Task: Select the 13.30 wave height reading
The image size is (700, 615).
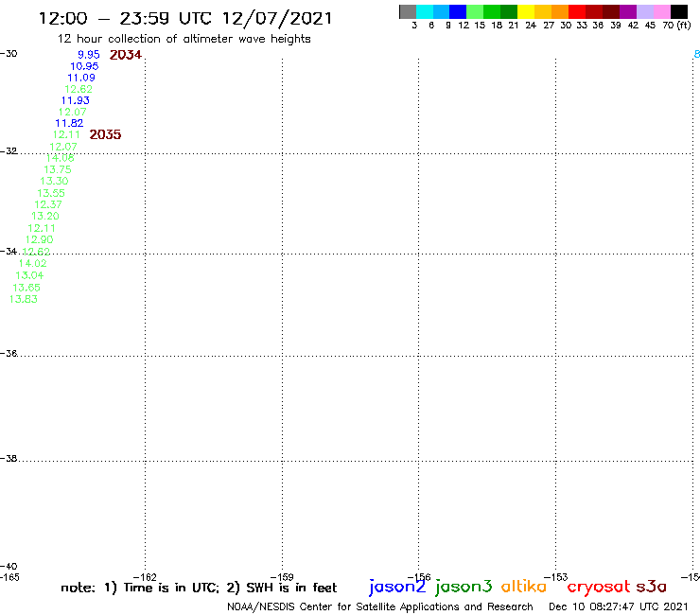Action: pos(54,181)
